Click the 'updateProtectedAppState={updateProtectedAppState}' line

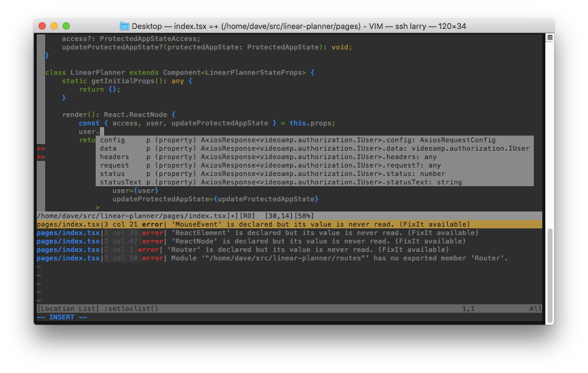tap(215, 199)
